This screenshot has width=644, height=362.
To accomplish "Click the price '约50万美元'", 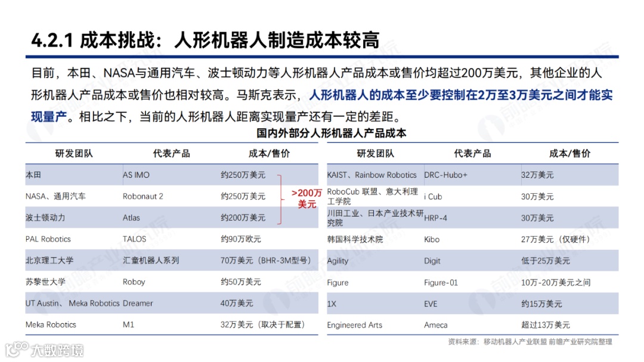I will click(241, 282).
